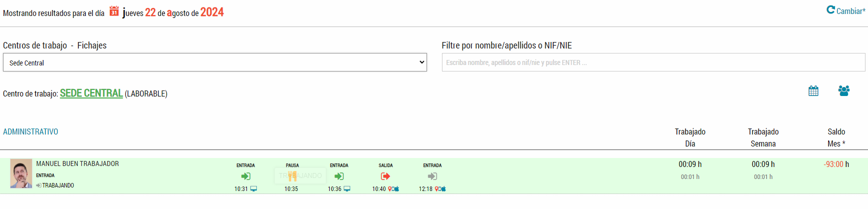The height and width of the screenshot is (209, 868).
Task: Select the ADMINISTRATIVO section header
Action: coord(30,131)
